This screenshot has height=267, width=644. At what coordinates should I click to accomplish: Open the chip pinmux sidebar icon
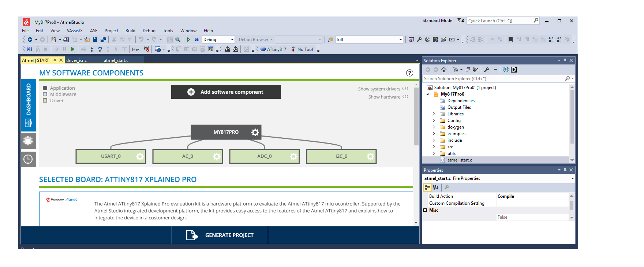click(28, 141)
